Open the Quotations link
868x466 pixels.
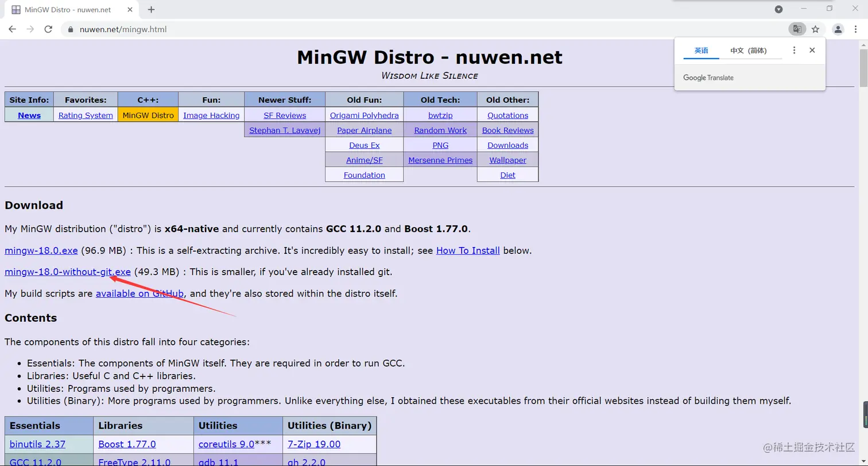(507, 115)
